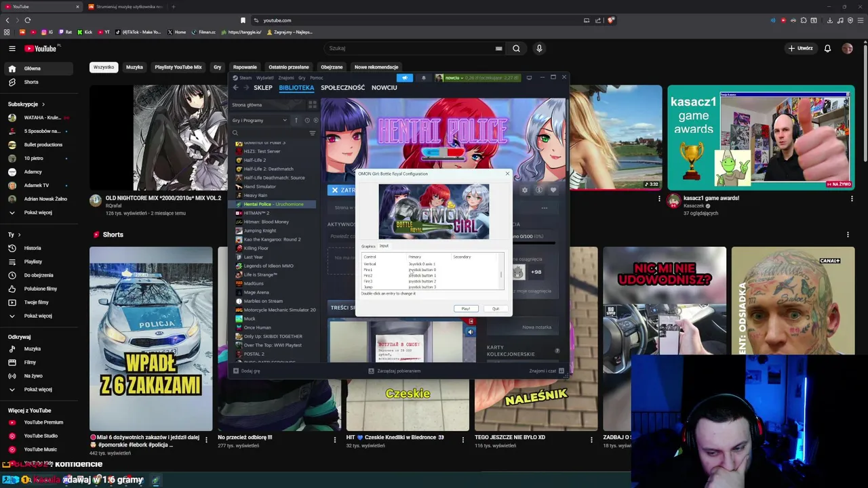Screen dimensions: 868x488
Task: Expand YouTube Subskrypcje section chevron
Action: [43, 104]
